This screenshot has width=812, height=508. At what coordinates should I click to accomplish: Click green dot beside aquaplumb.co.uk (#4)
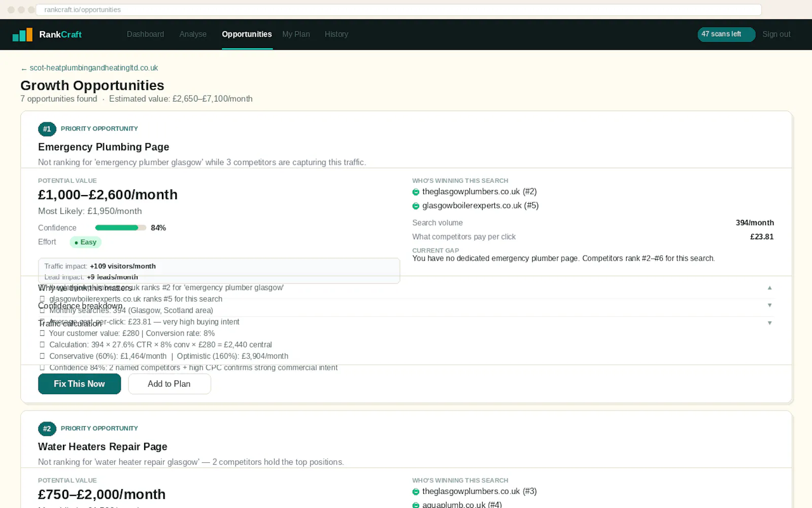(416, 505)
